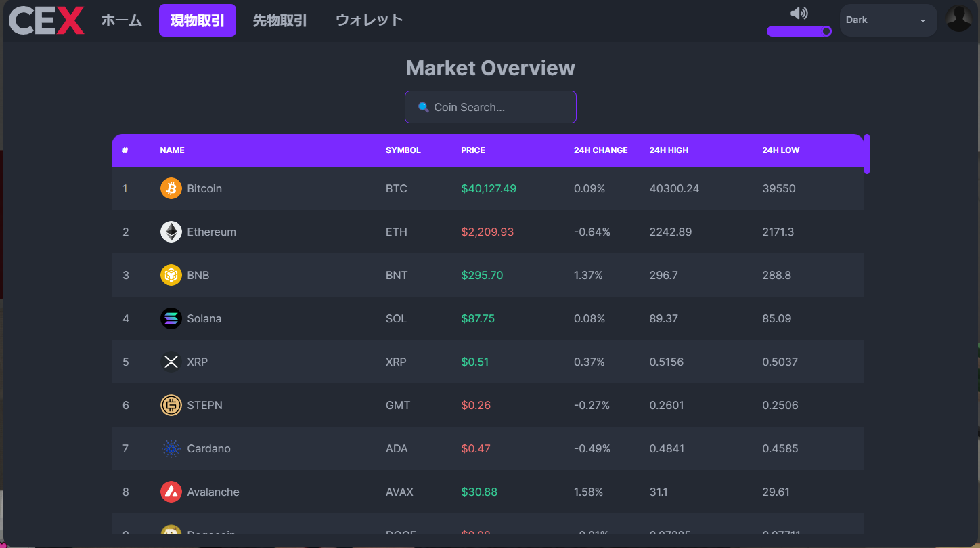Sort by the SYMBOL column header
This screenshot has height=548, width=980.
tap(403, 150)
